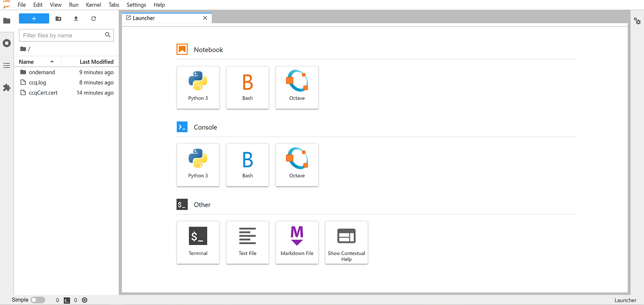644x305 pixels.
Task: Click the Other section heading icon
Action: tap(182, 205)
